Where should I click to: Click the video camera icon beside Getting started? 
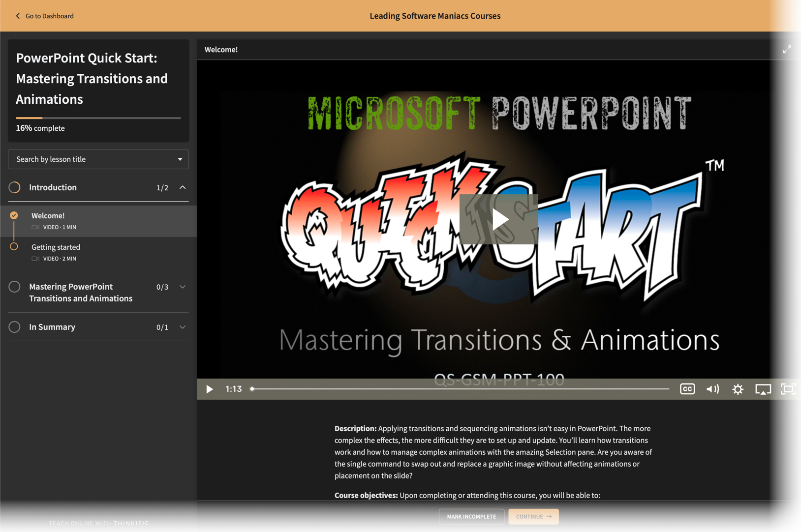pos(35,258)
